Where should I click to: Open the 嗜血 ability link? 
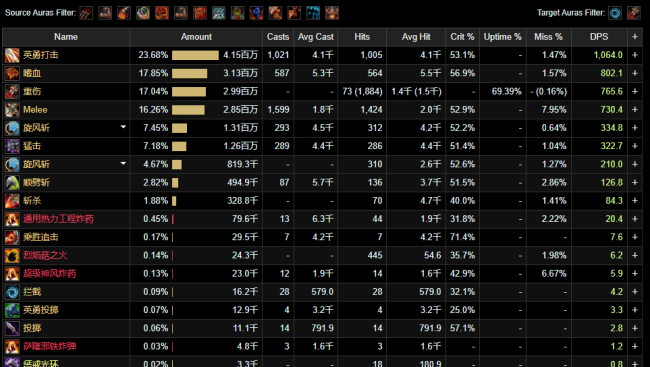(32, 73)
